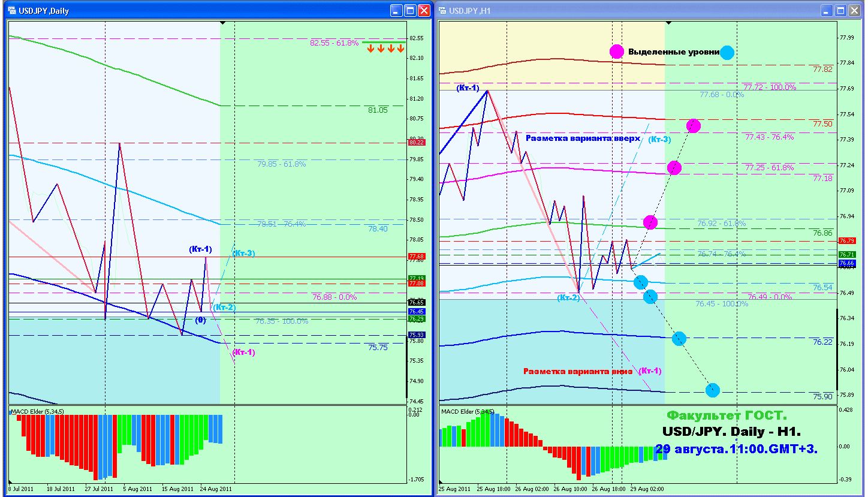
Task: Select the magenta circle on the 77.50 level
Action: [x=694, y=125]
